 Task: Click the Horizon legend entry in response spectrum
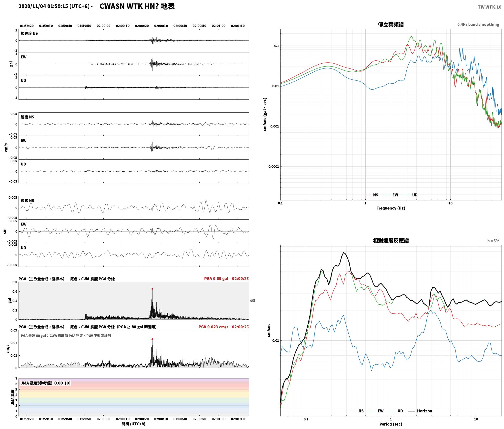click(420, 411)
